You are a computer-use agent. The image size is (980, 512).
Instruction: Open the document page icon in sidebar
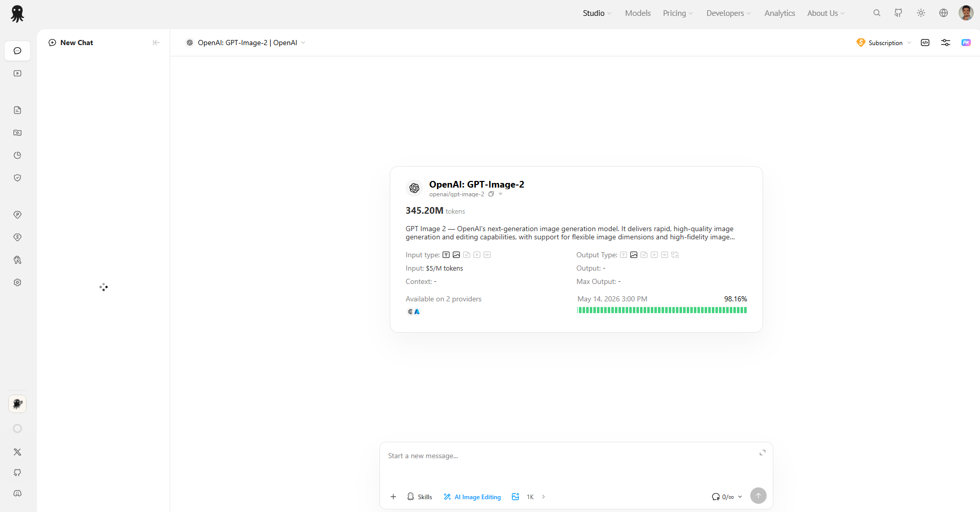tap(17, 110)
